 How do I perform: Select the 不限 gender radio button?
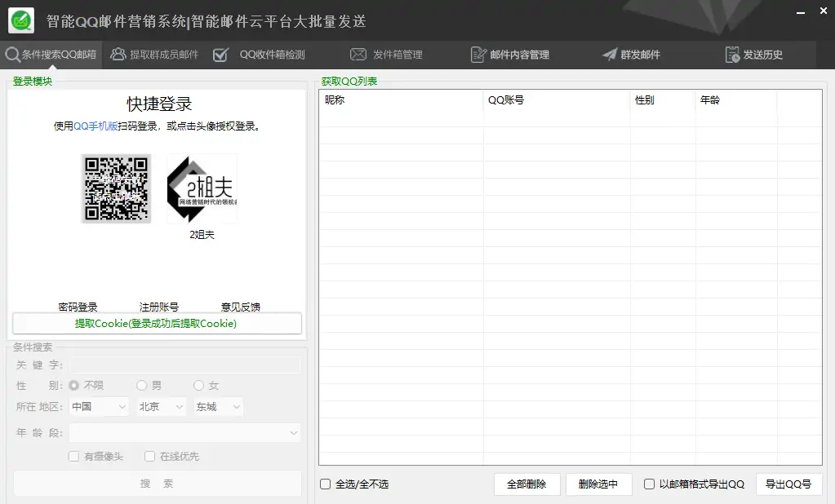[x=74, y=385]
